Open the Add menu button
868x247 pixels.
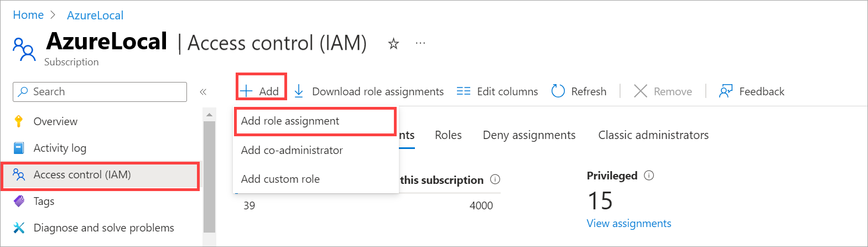point(261,91)
